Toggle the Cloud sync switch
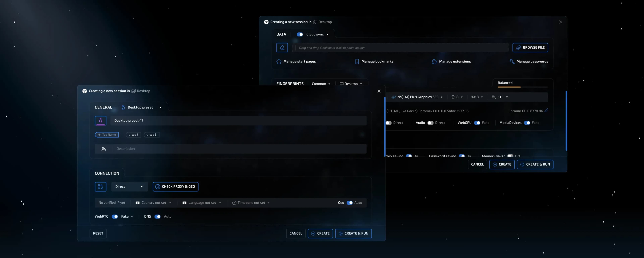The height and width of the screenshot is (258, 644). click(300, 34)
